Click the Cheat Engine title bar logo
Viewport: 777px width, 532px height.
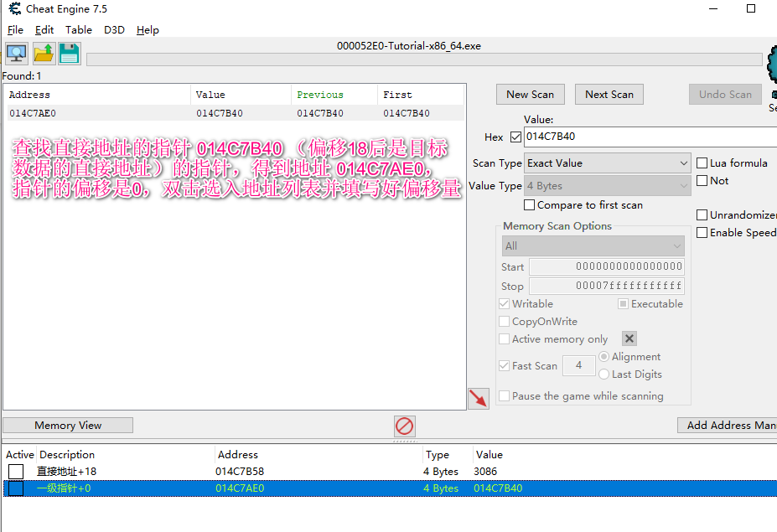click(x=15, y=8)
